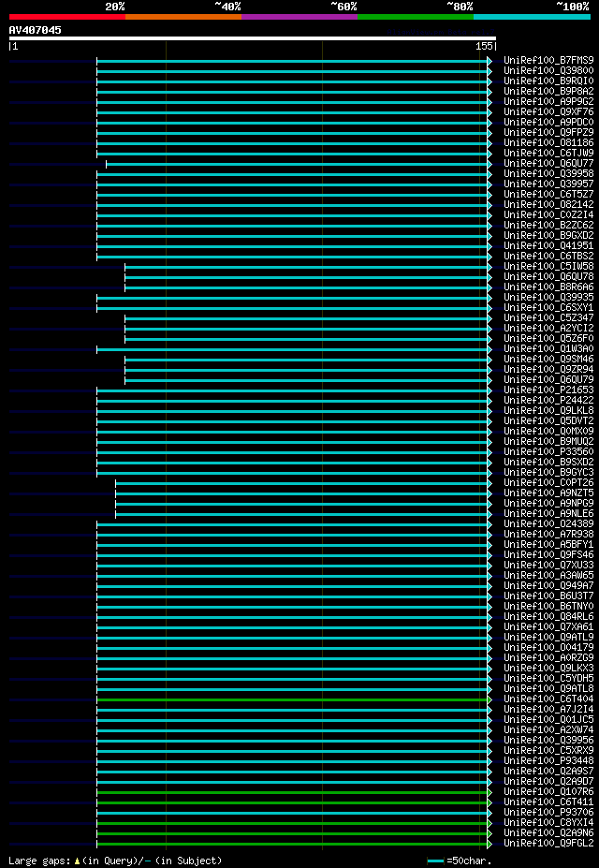Click the UniRef100_Q84RL6 hit name

548,618
